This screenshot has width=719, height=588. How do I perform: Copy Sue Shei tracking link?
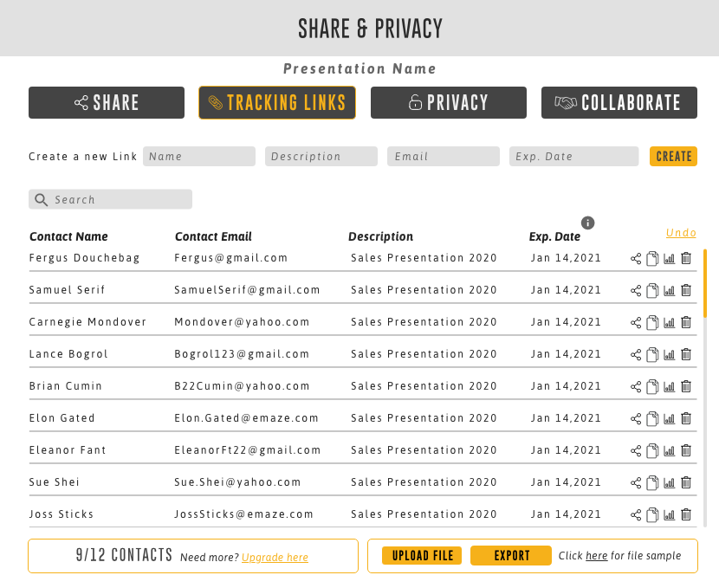click(652, 482)
